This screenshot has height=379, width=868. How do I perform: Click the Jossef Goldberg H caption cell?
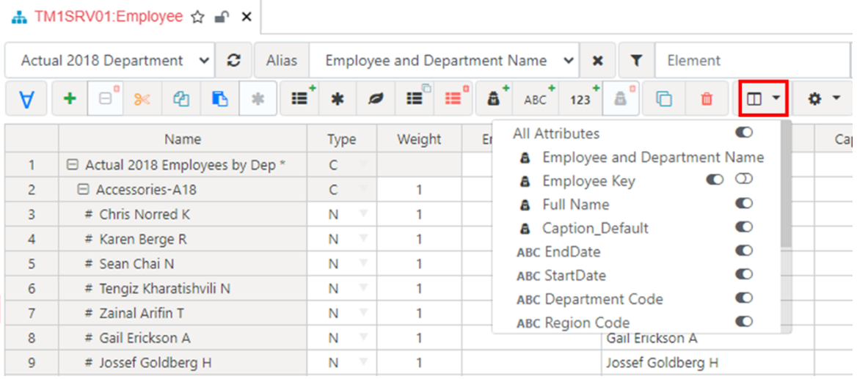coord(707,363)
